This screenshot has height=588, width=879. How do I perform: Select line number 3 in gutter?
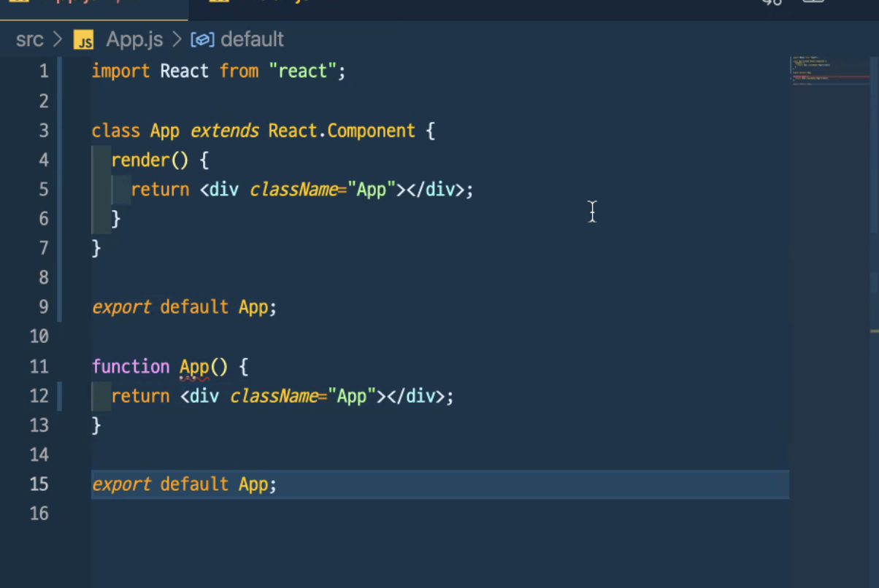pyautogui.click(x=44, y=131)
